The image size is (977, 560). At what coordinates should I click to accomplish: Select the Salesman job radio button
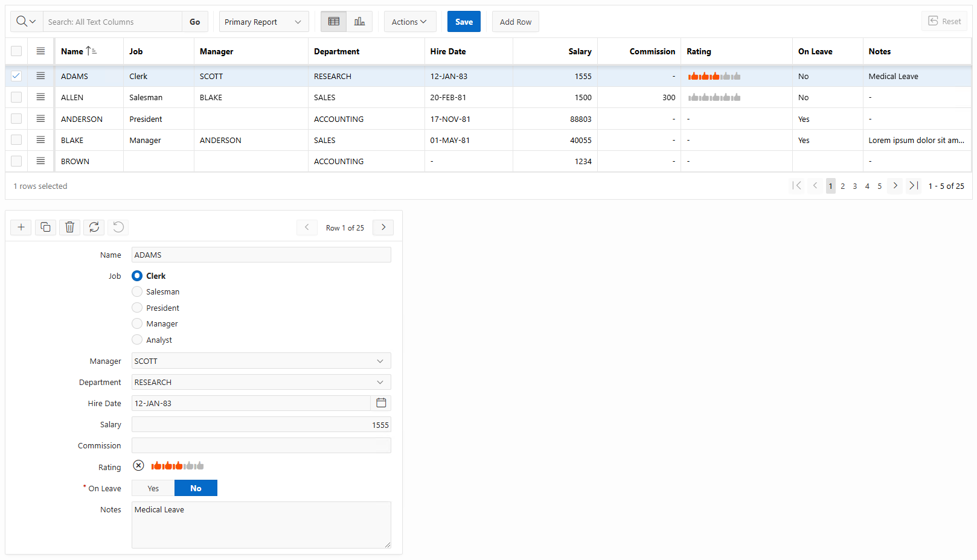click(137, 291)
